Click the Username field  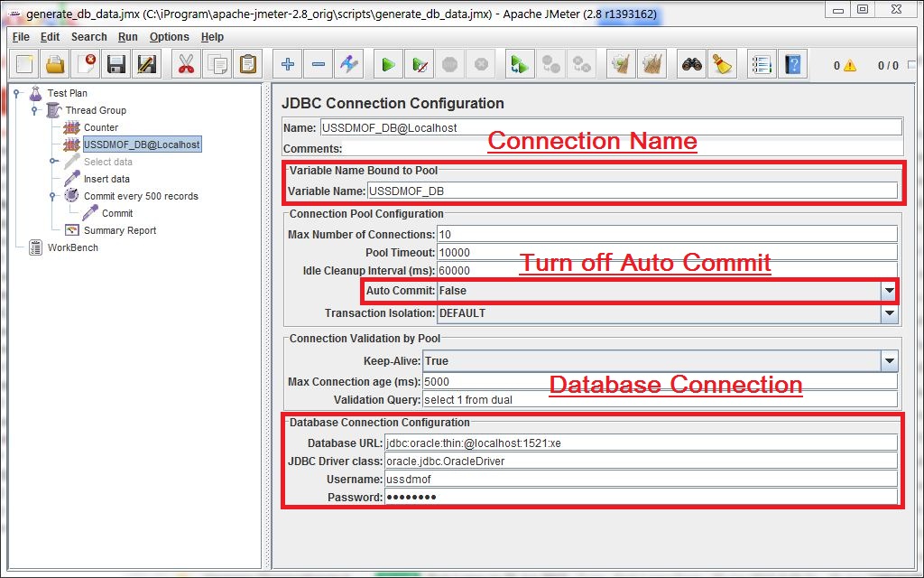(x=642, y=480)
